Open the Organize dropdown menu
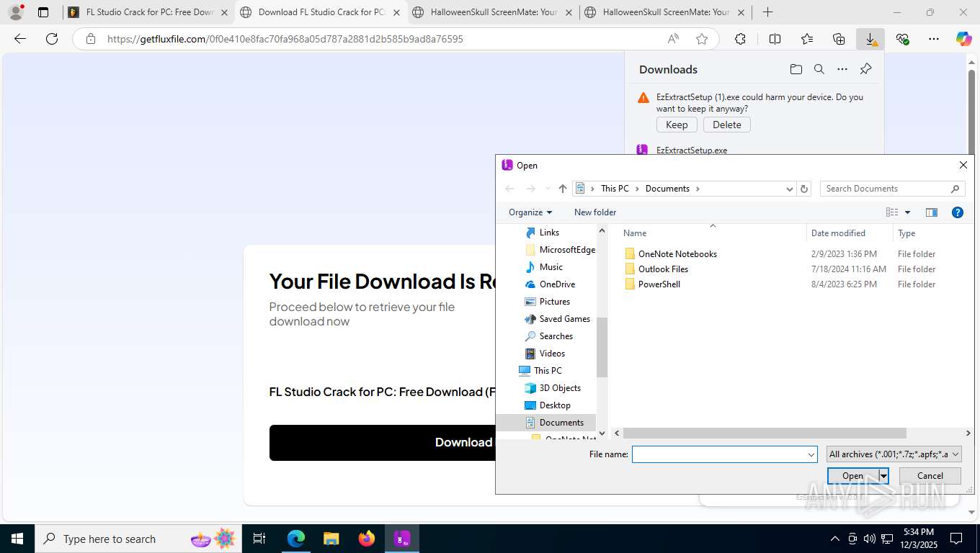980x553 pixels. click(530, 212)
